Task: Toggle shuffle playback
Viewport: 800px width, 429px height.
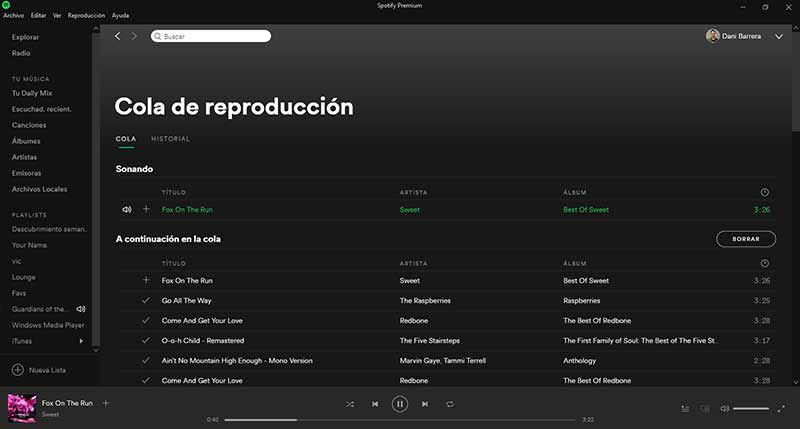Action: click(x=350, y=404)
